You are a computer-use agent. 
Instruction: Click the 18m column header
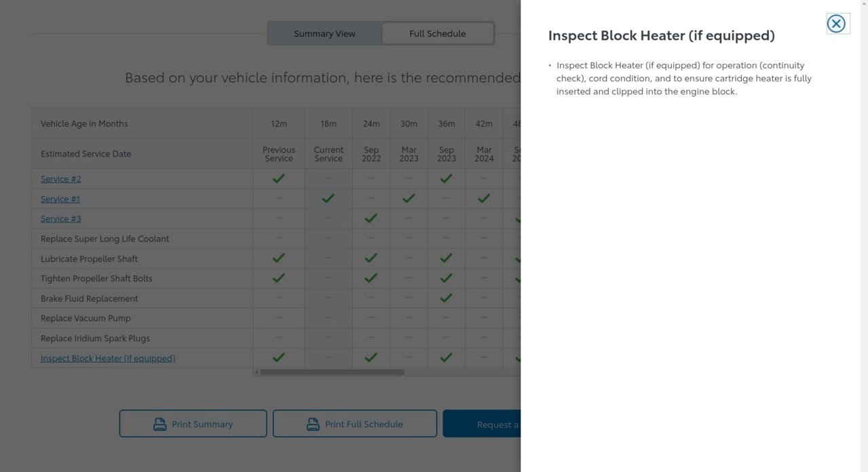tap(328, 123)
